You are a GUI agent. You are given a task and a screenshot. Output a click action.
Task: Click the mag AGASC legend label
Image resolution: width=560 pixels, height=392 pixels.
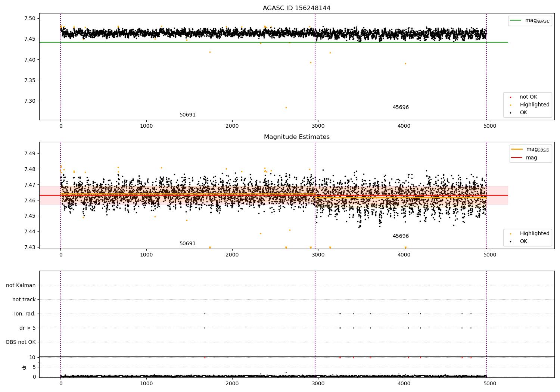[537, 21]
